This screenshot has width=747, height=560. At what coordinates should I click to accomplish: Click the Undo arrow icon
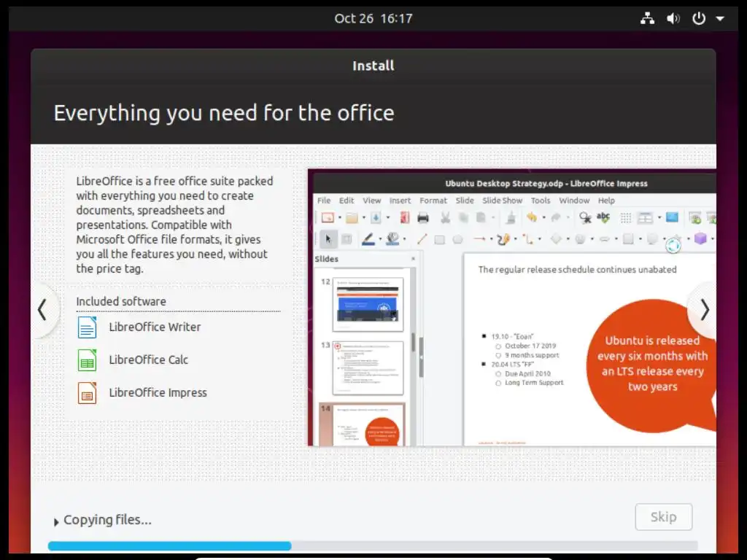[x=532, y=217]
